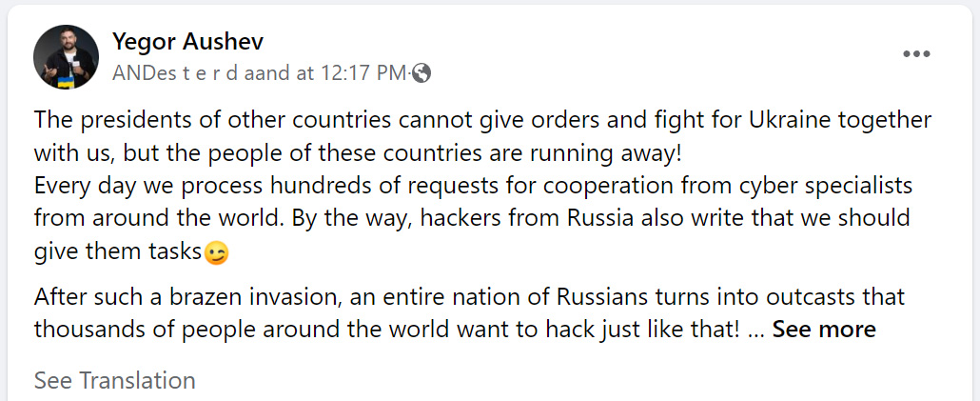
Task: Click the winking emoji in the post
Action: pyautogui.click(x=217, y=253)
